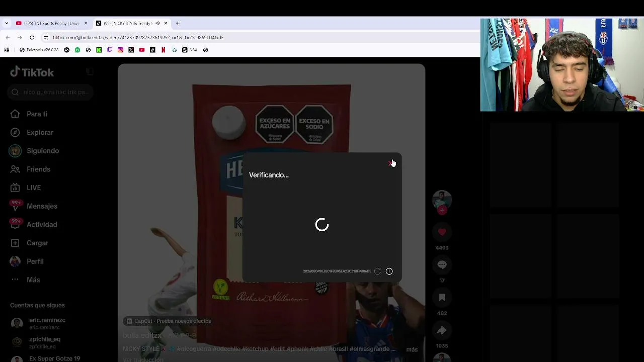
Task: Go back in browser history
Action: coord(8,38)
